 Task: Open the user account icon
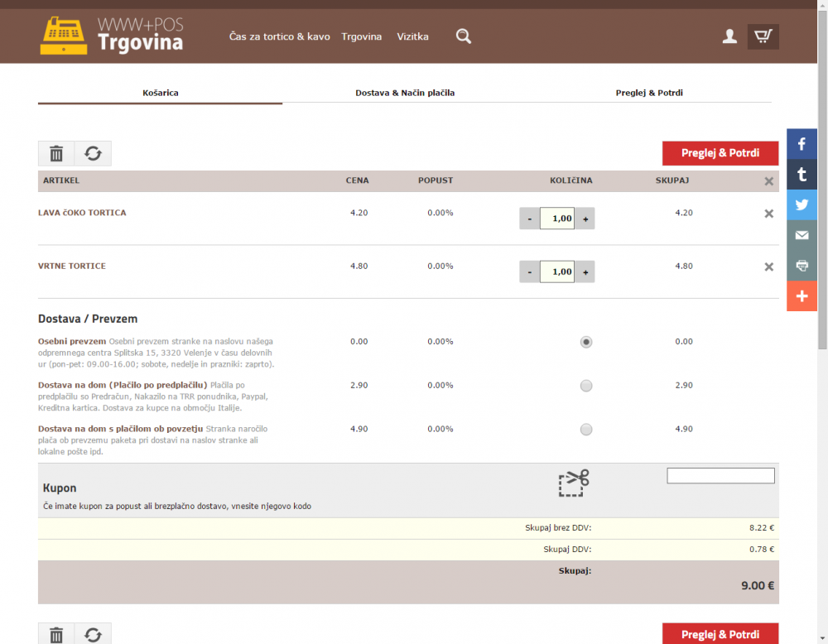(x=729, y=36)
